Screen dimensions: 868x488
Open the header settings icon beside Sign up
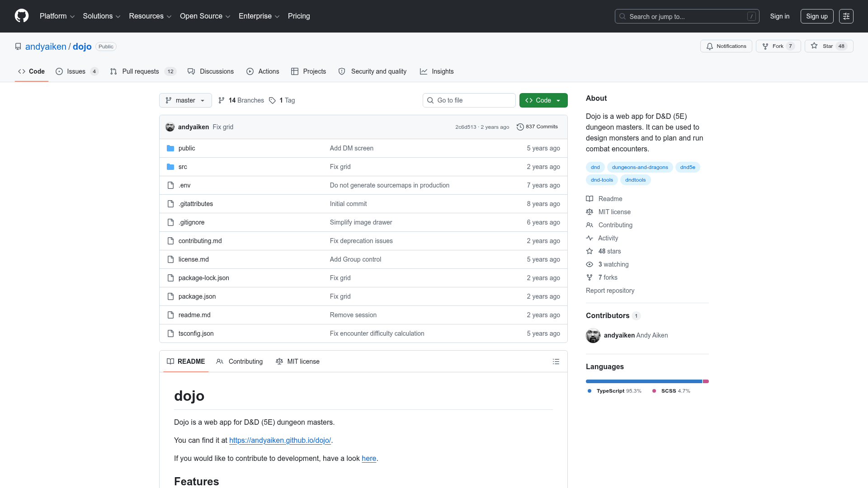coord(846,16)
